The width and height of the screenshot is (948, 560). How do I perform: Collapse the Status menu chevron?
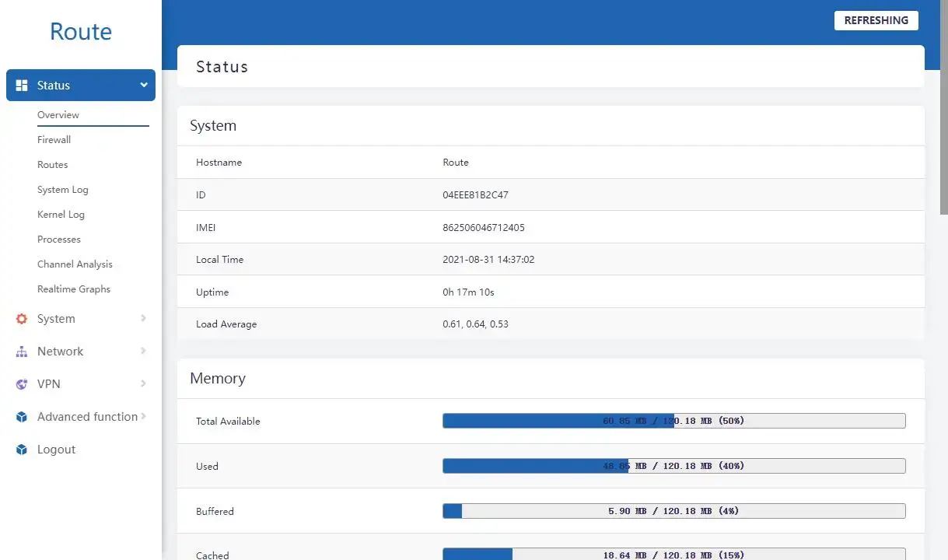[x=144, y=86]
